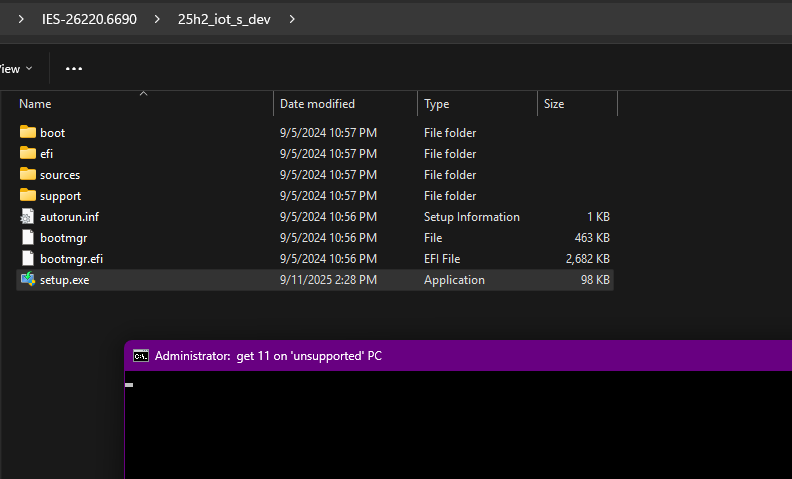Screen dimensions: 792x479
Task: Select the efi folder name
Action: coord(46,154)
